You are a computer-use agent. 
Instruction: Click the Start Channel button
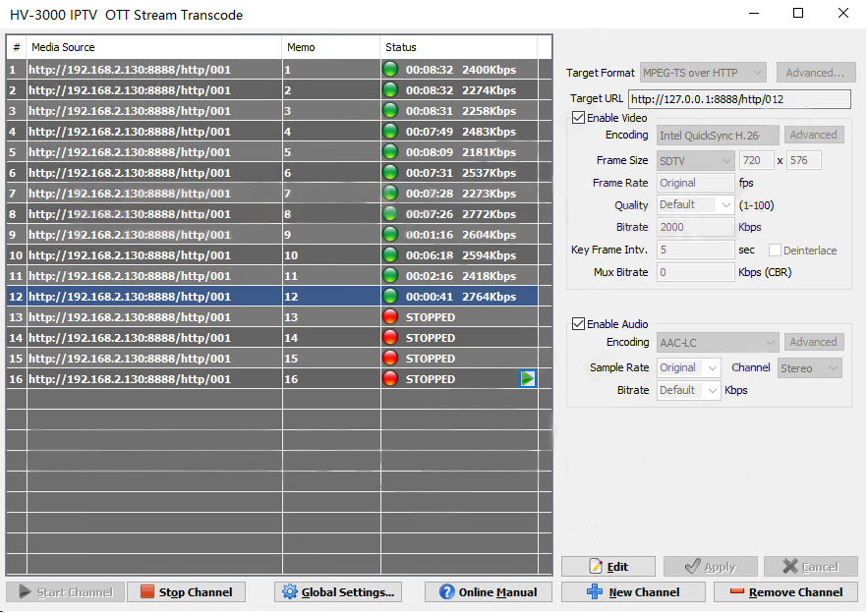(65, 592)
